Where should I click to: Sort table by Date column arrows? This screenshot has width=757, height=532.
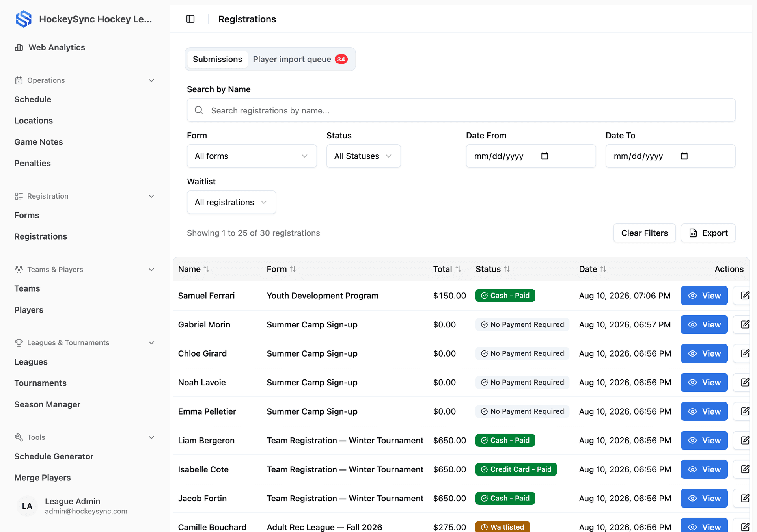[603, 269]
